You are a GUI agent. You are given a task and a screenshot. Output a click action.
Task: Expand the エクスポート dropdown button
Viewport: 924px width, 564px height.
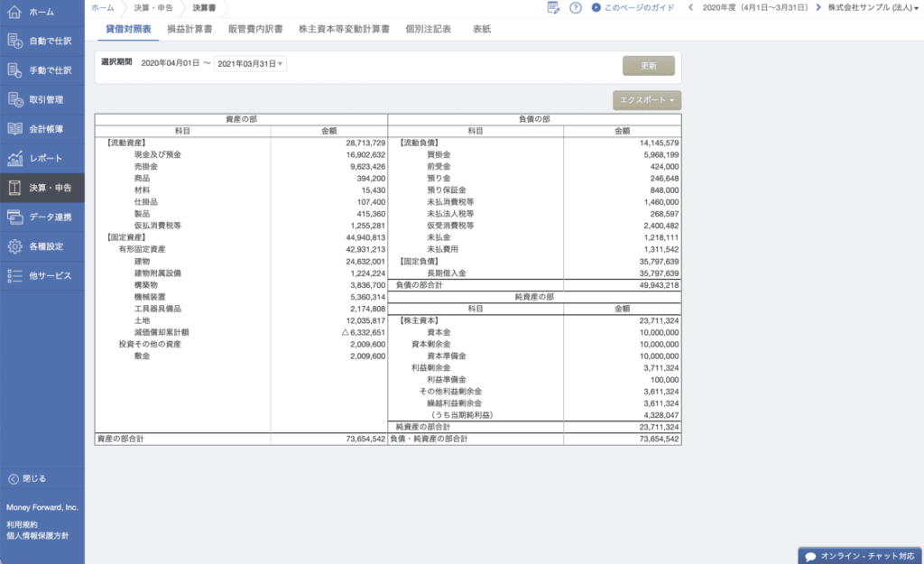pos(647,100)
